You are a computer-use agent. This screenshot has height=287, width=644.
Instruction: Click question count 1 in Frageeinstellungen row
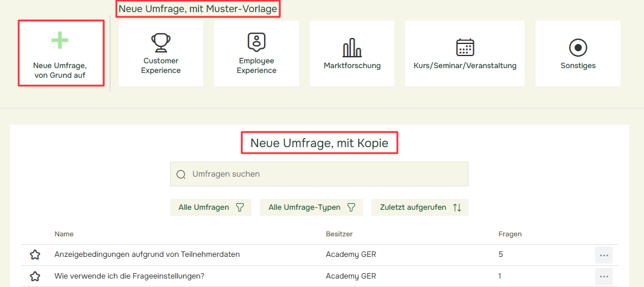[x=500, y=276]
